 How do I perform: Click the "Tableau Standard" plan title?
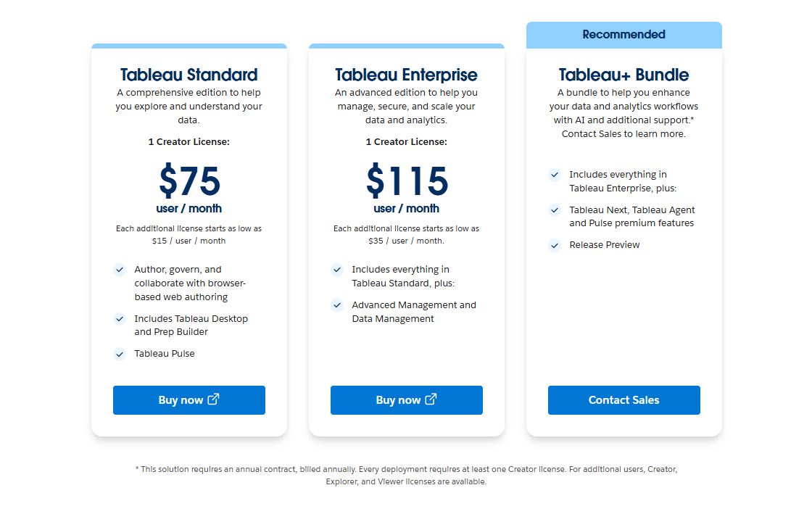tap(188, 75)
